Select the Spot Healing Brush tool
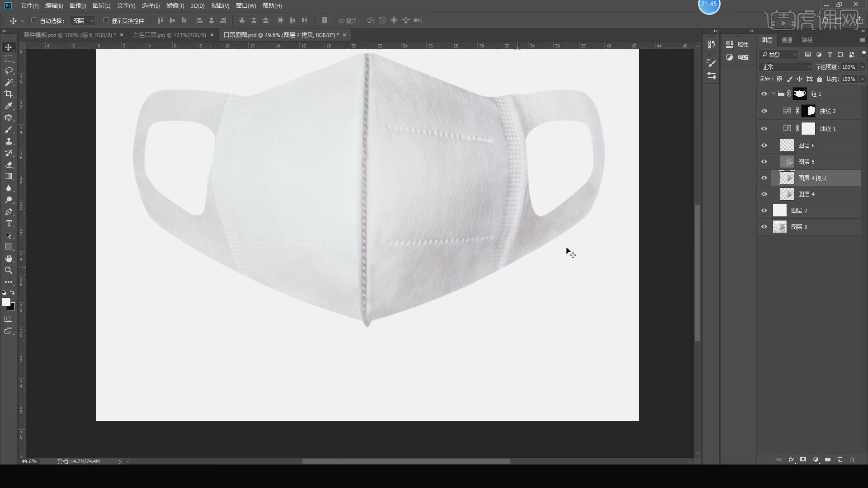Screen dimensions: 868x488 9,117
